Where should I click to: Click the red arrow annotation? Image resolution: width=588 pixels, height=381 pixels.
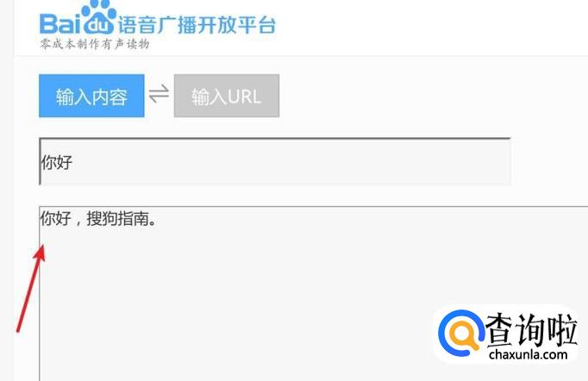[x=31, y=288]
